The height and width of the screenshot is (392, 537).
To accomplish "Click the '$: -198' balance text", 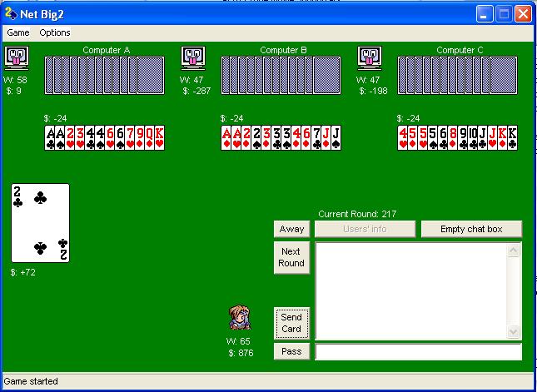I will click(373, 91).
